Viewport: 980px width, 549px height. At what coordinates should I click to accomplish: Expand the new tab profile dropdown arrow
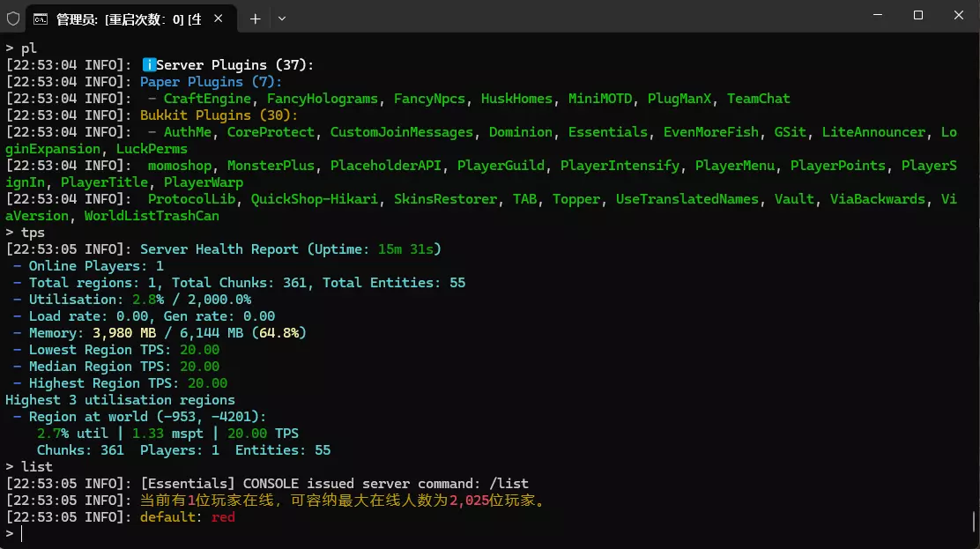coord(282,19)
